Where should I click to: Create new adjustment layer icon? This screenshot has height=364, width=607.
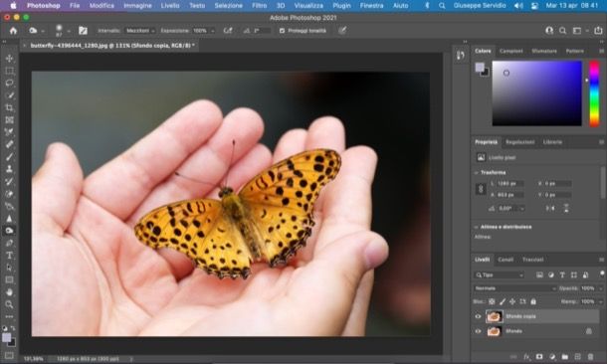(x=552, y=356)
